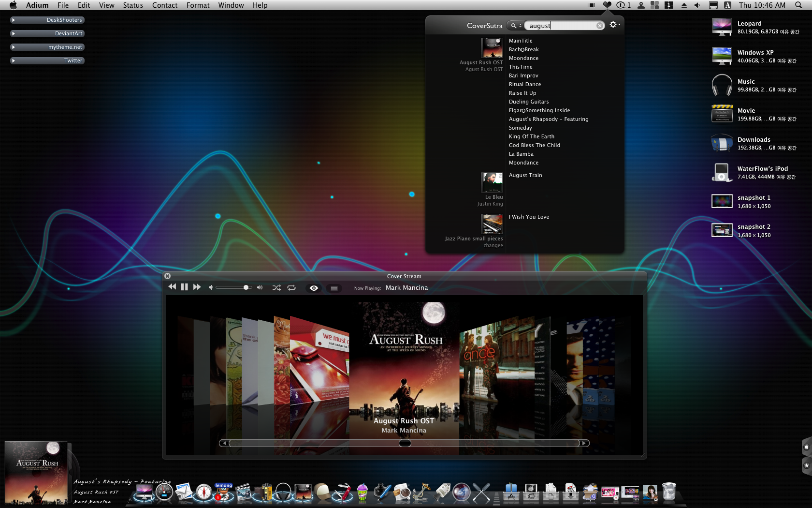812x508 pixels.
Task: Toggle the track list view button
Action: tap(334, 288)
